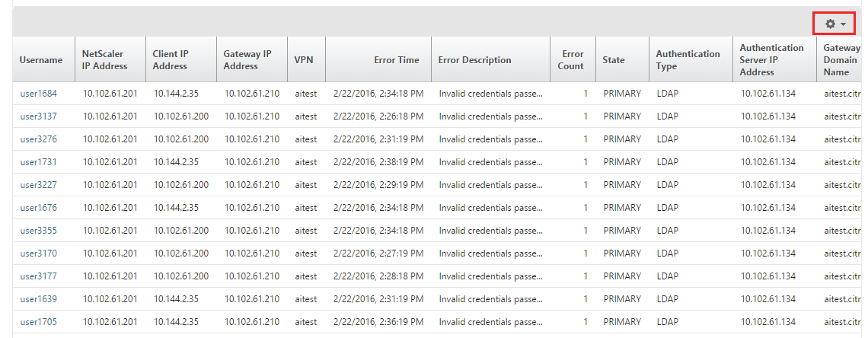Click user3276 in Username column
The image size is (868, 338).
38,139
